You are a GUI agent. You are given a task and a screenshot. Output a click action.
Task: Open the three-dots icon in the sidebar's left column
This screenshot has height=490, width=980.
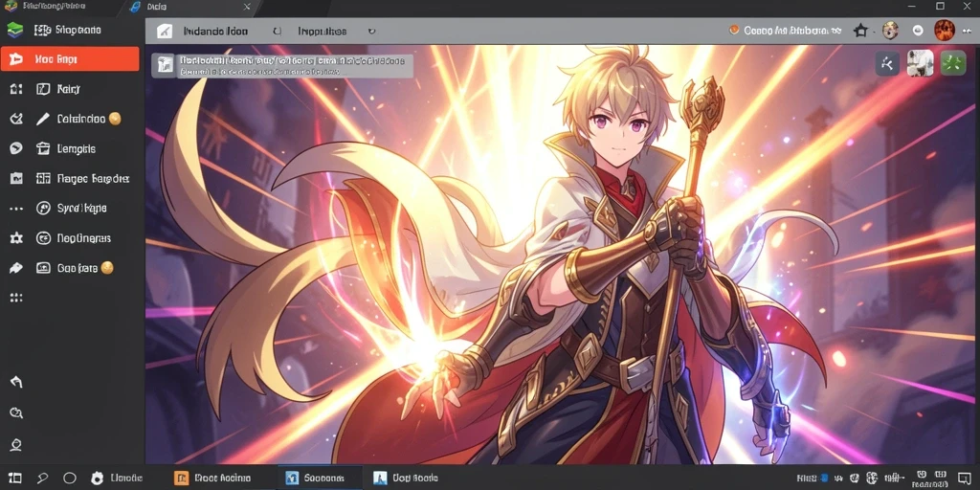(x=15, y=208)
